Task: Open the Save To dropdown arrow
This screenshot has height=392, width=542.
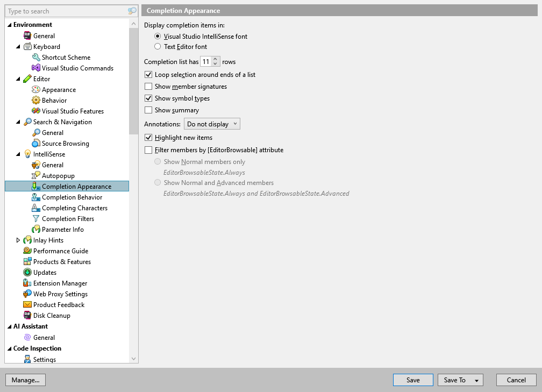Action: [x=476, y=380]
